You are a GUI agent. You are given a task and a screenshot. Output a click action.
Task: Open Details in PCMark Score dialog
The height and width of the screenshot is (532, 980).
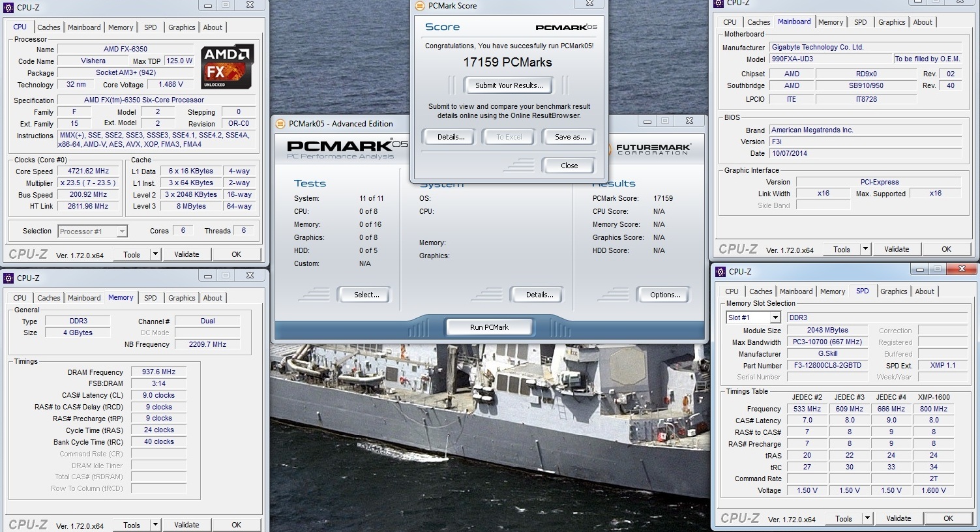click(x=451, y=137)
